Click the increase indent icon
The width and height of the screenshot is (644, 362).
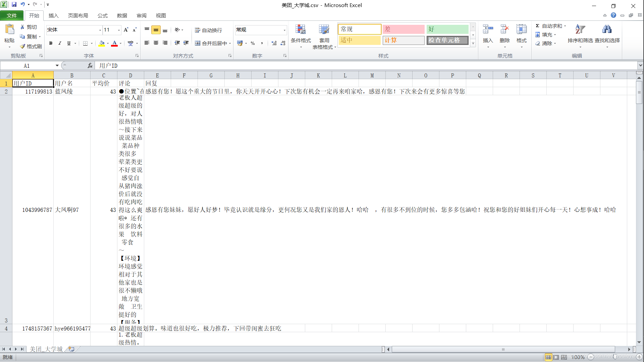pyautogui.click(x=186, y=43)
